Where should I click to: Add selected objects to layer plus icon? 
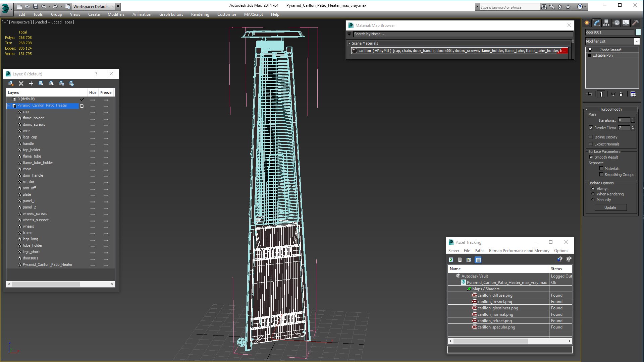click(31, 83)
